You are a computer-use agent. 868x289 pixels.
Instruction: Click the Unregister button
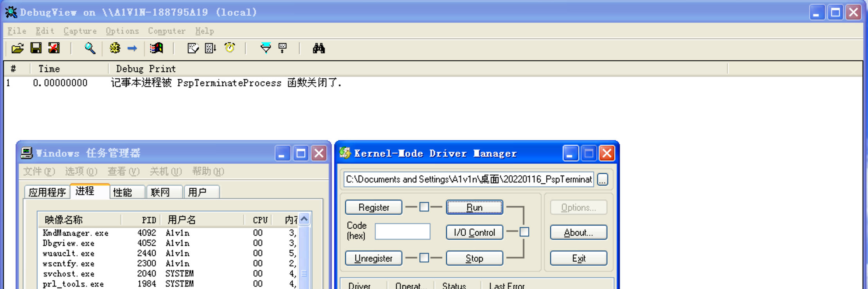coord(374,258)
